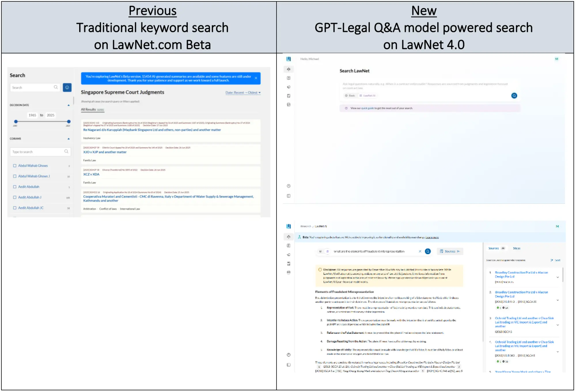The width and height of the screenshot is (576, 392).
Task: Expand source 1, Broadley Construction, with its chevron
Action: pos(558,277)
